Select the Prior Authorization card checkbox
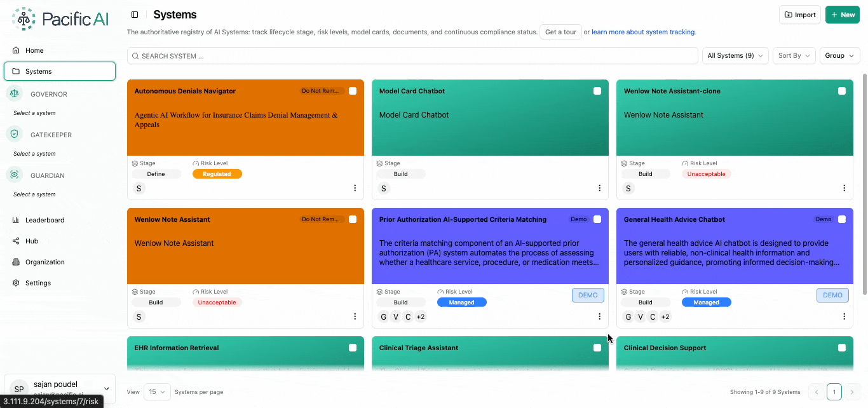Image resolution: width=868 pixels, height=408 pixels. [x=597, y=219]
